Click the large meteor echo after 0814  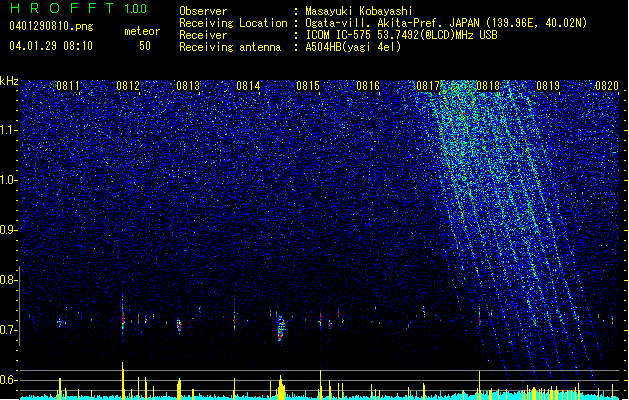tap(281, 328)
